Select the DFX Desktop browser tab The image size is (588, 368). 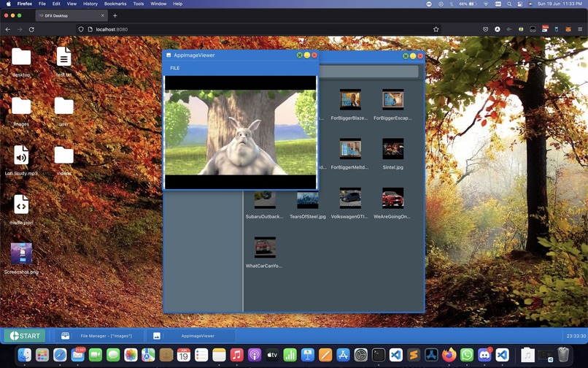(x=71, y=16)
